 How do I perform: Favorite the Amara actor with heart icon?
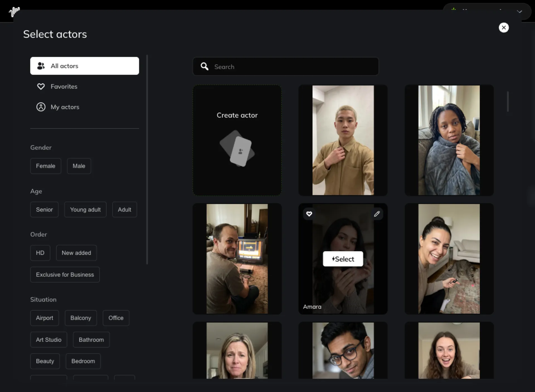pos(309,214)
